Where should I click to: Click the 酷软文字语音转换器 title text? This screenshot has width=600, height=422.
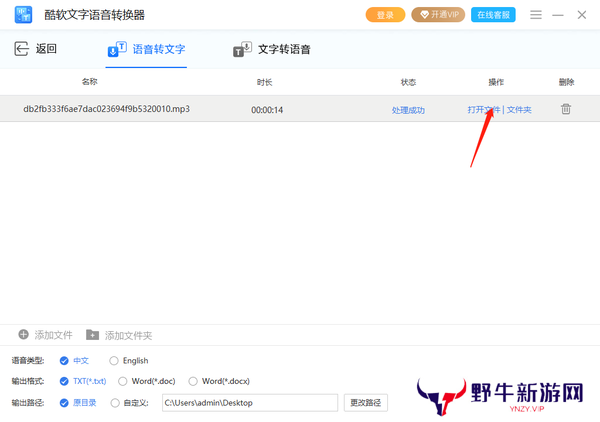[x=95, y=15]
